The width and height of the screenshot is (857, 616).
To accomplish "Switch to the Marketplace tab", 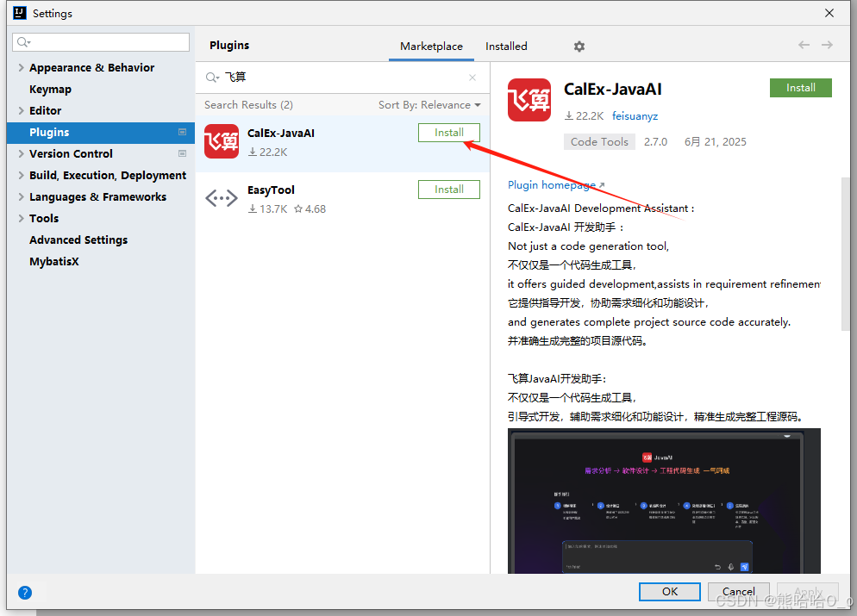I will (x=431, y=47).
